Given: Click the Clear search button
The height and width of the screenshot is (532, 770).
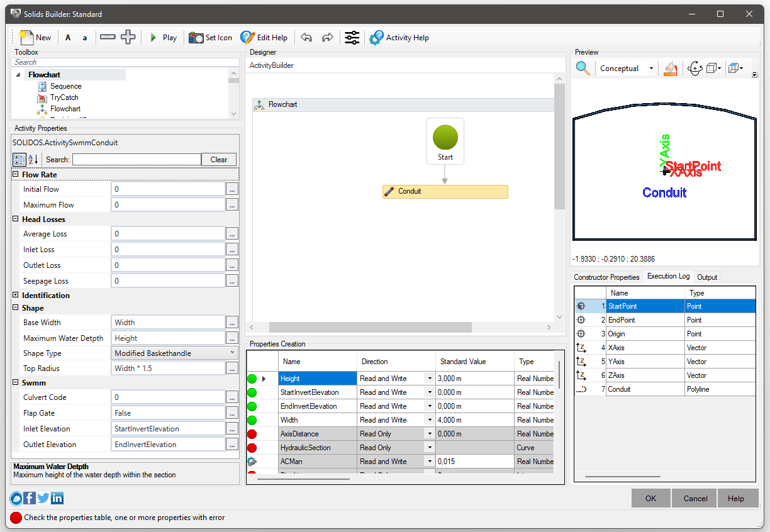Looking at the screenshot, I should tap(219, 160).
